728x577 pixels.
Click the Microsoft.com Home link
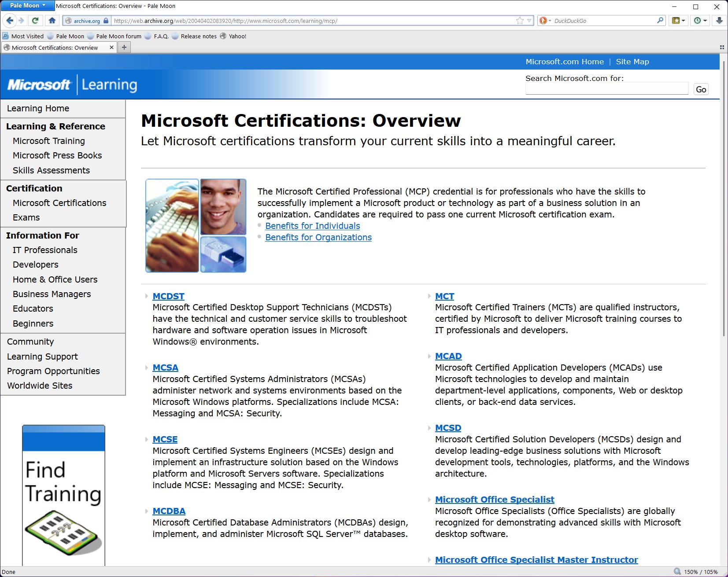(565, 62)
